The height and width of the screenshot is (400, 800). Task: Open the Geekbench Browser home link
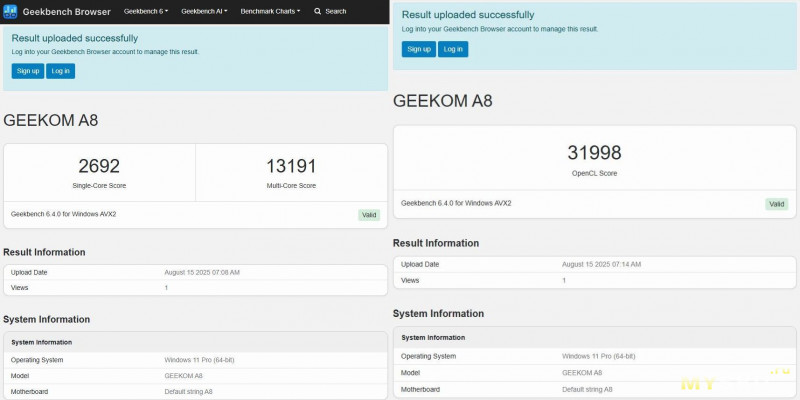coord(66,12)
